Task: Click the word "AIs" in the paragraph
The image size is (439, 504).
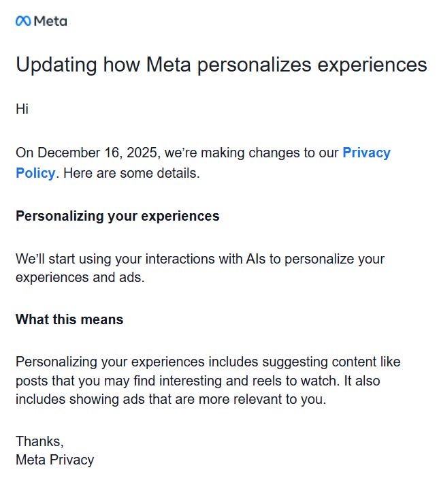Action: click(256, 259)
